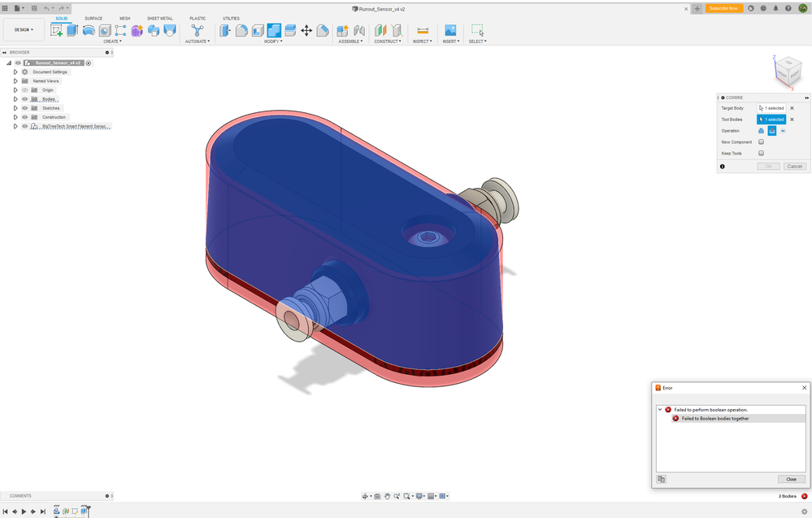Click the window Select tool icon
Image resolution: width=812 pixels, height=518 pixels.
pos(477,31)
